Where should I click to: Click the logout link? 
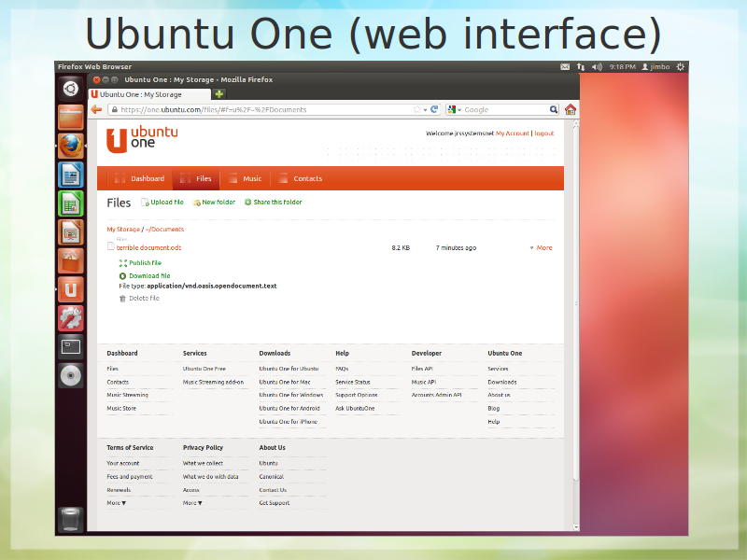pos(544,133)
